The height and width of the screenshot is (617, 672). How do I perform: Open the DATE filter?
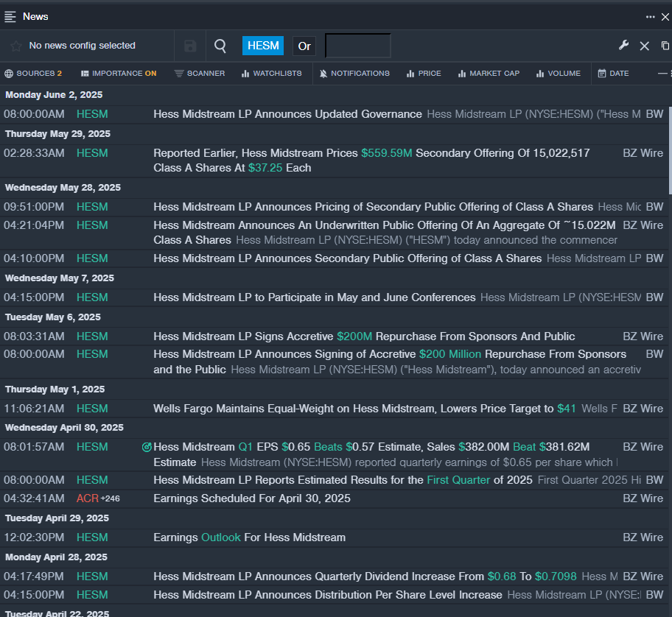tap(614, 73)
